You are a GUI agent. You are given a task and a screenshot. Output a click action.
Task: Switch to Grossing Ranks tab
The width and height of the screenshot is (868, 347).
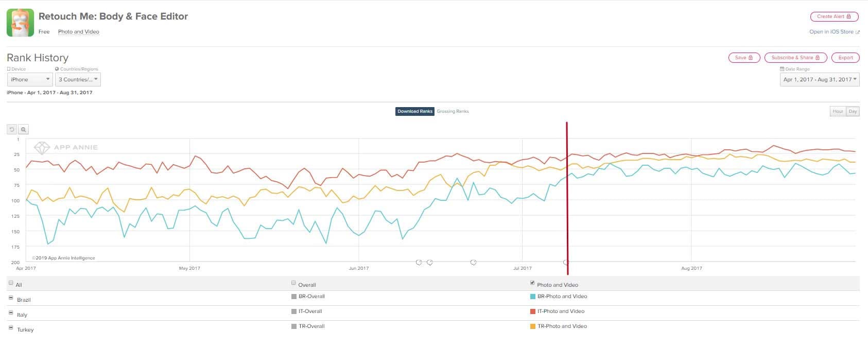(453, 111)
